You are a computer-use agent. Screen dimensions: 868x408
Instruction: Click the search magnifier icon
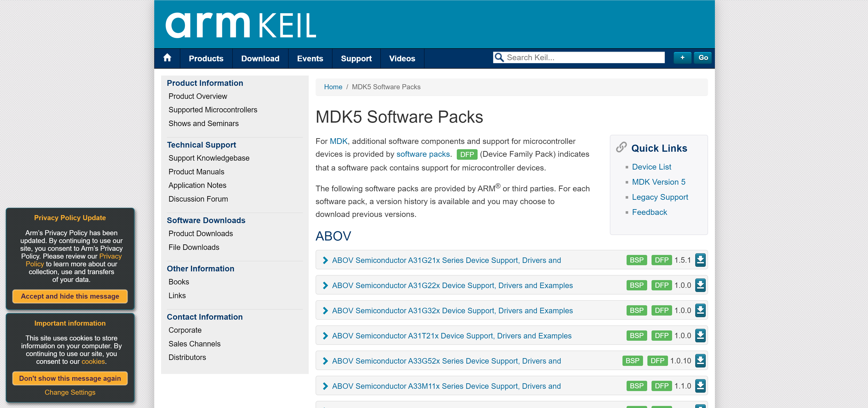point(499,58)
